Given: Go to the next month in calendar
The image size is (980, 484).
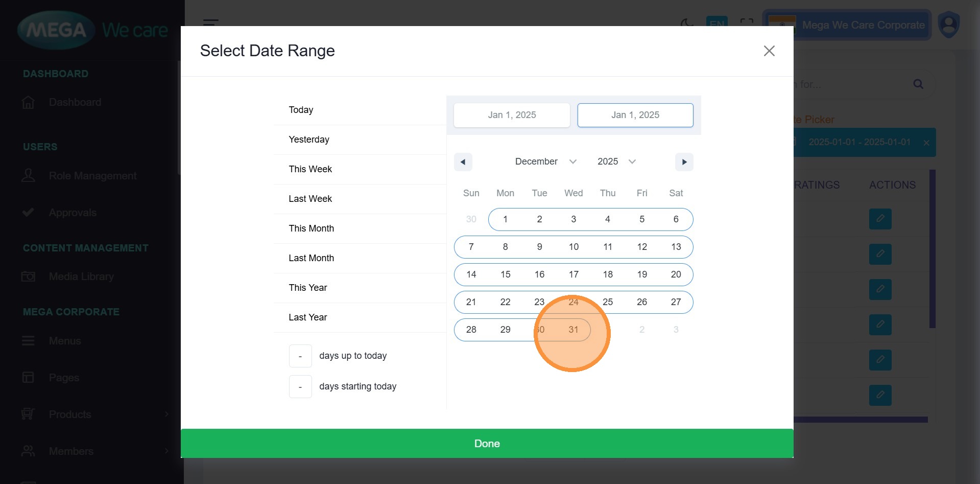Looking at the screenshot, I should tap(684, 162).
